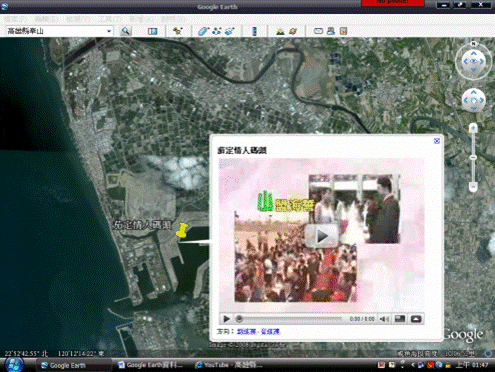The image size is (495, 372).
Task: Select the add image overlay tool
Action: pos(230,31)
